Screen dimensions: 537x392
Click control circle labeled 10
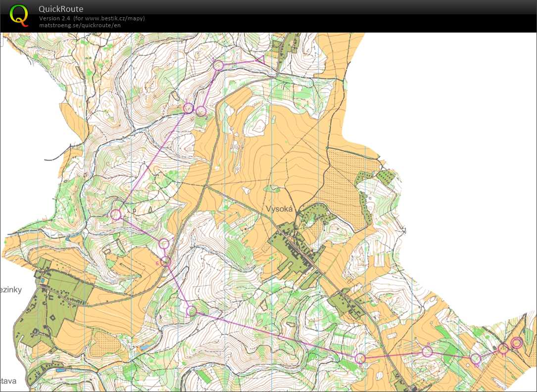pyautogui.click(x=476, y=358)
